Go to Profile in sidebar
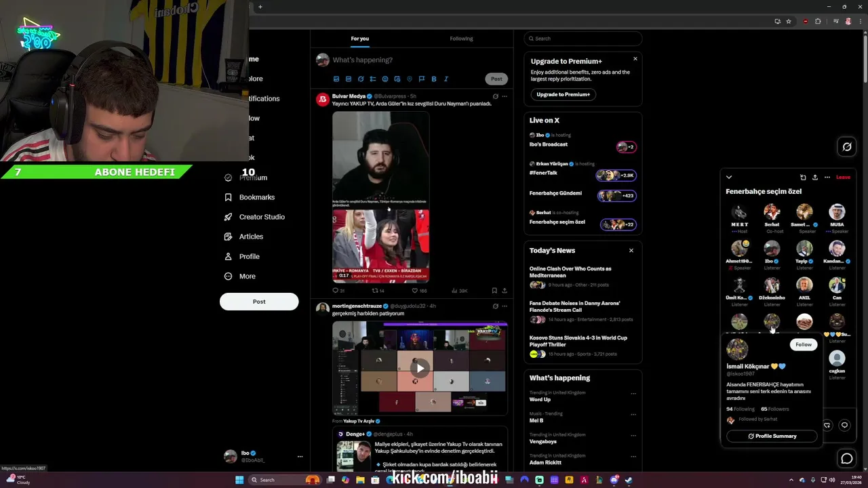 [242, 256]
